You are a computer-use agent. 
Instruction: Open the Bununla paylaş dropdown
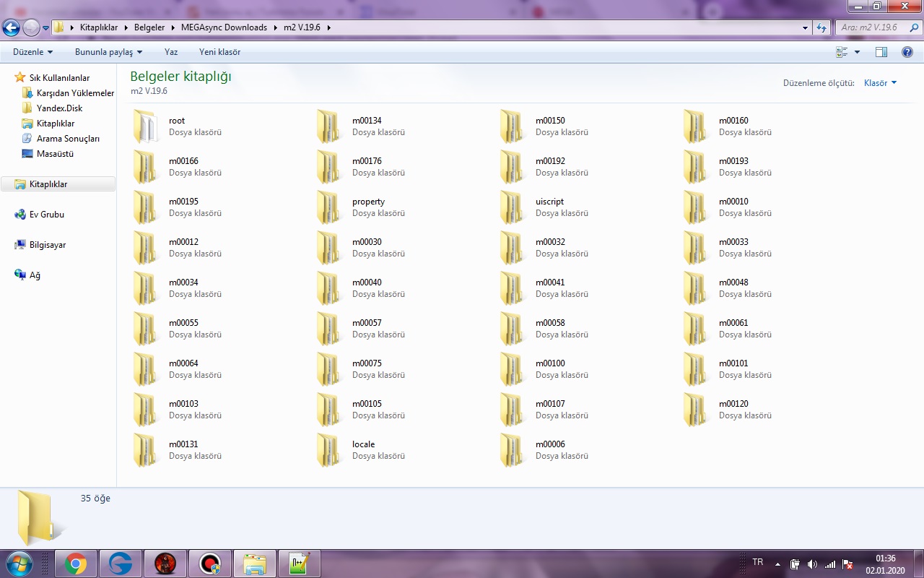pyautogui.click(x=109, y=52)
